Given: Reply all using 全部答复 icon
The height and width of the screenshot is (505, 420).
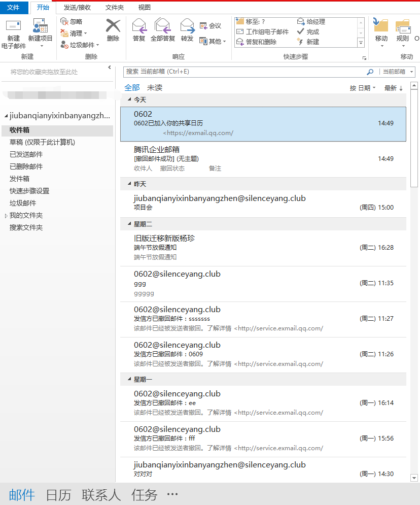Looking at the screenshot, I should 162,25.
